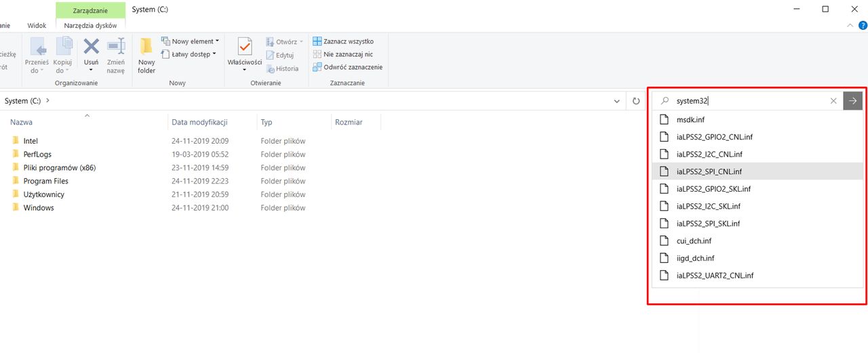Open the blue help question icon

coord(863,25)
